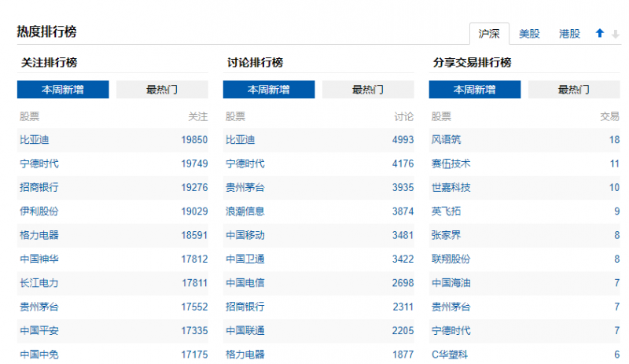Click the 交易 column header
The width and height of the screenshot is (629, 364).
pyautogui.click(x=610, y=117)
